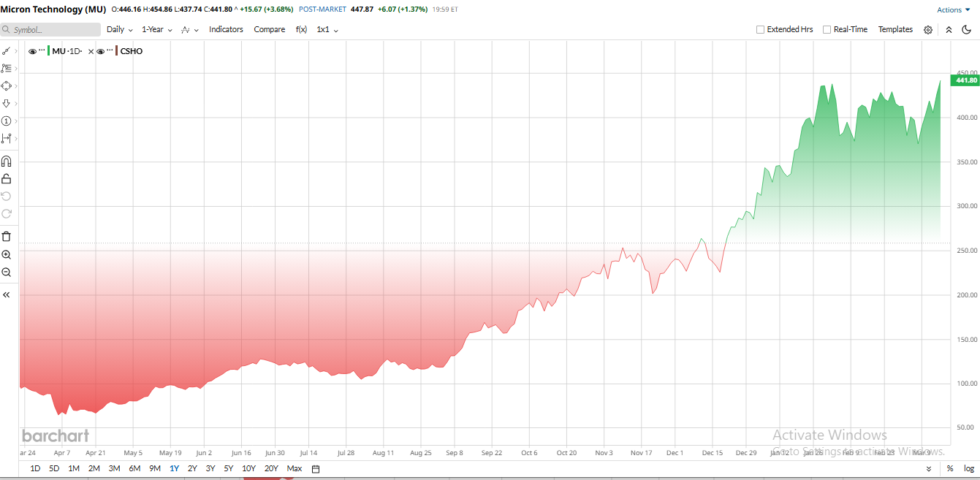980x480 pixels.
Task: Open the 1x1 grid layout dropdown
Action: 327,29
